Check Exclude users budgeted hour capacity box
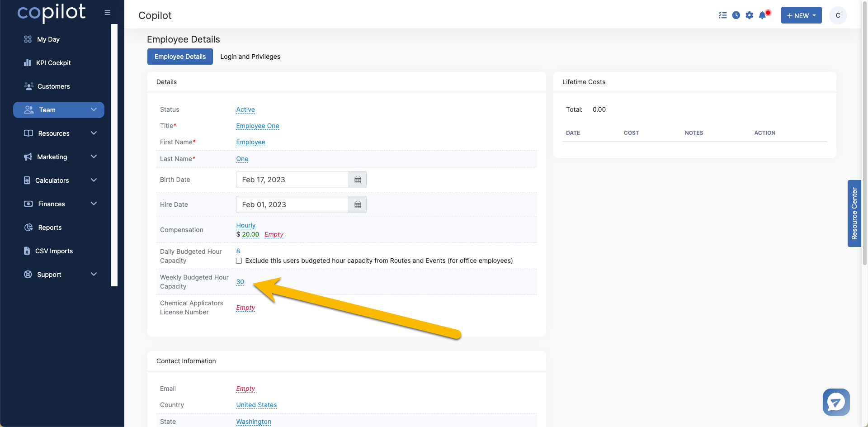This screenshot has width=868, height=427. (x=239, y=261)
